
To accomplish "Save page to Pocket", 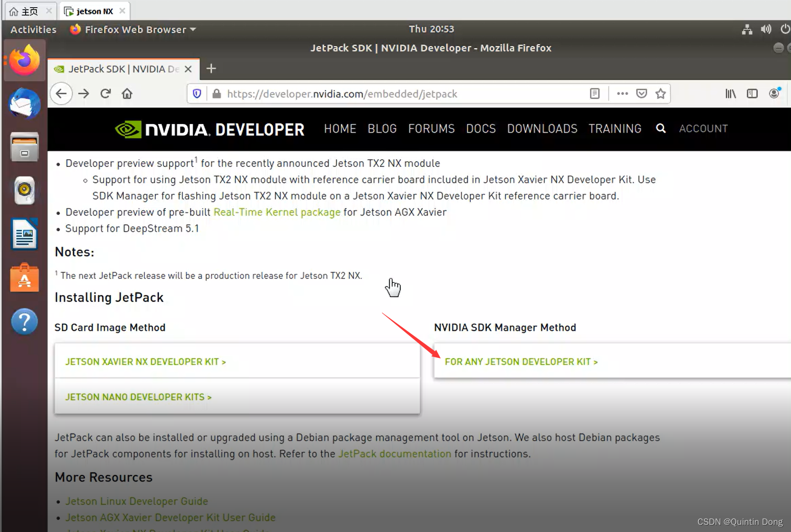I will click(x=642, y=93).
